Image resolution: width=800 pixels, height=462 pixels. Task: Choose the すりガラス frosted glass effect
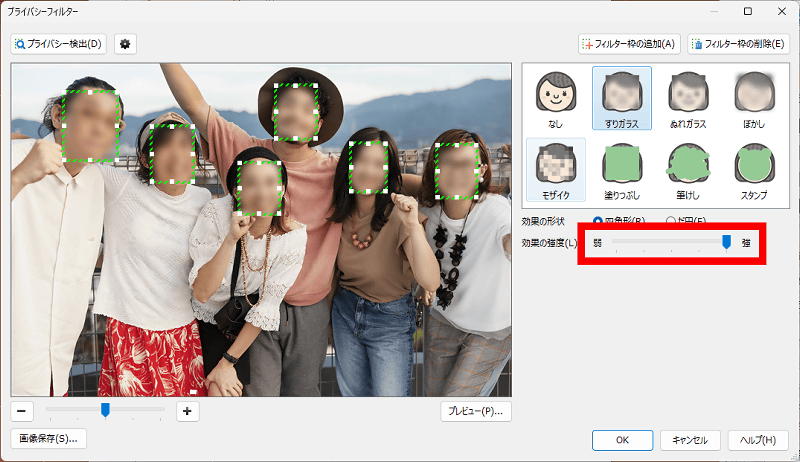pyautogui.click(x=621, y=99)
